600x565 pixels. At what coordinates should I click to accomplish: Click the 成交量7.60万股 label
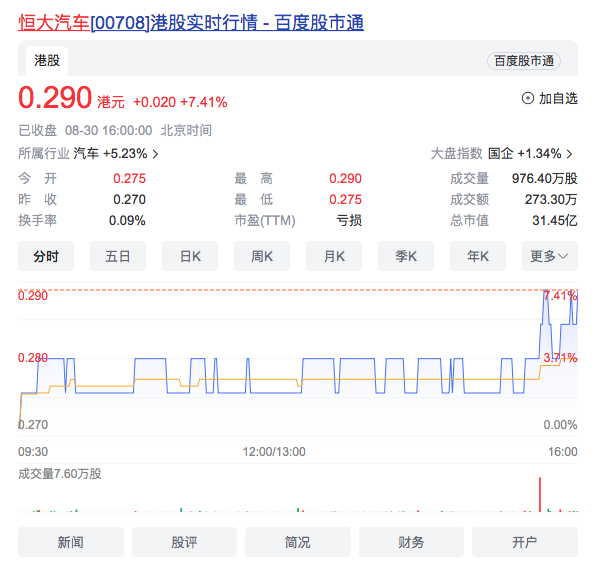pyautogui.click(x=60, y=474)
